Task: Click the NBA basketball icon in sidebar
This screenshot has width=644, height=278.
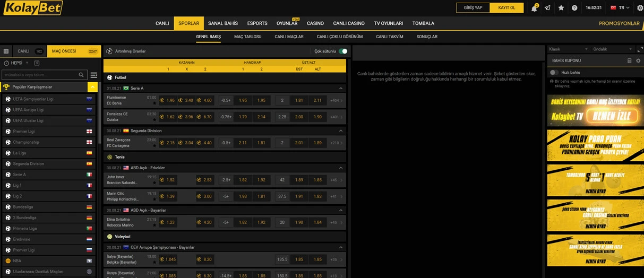Action: [x=8, y=260]
